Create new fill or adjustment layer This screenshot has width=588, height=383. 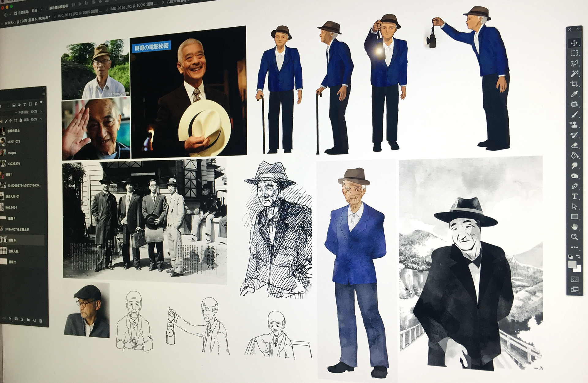coord(22,320)
